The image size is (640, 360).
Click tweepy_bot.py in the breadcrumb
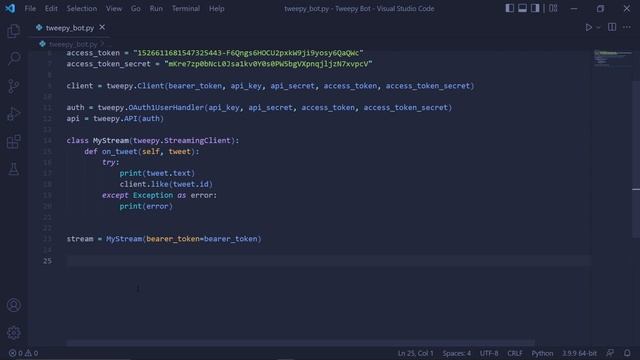point(73,44)
